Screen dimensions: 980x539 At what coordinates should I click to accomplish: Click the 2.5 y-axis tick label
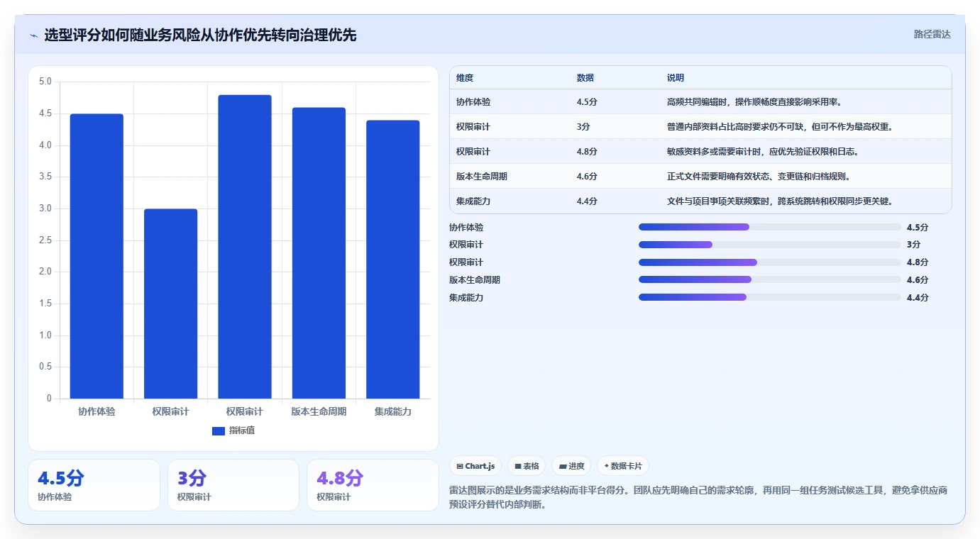pos(45,240)
